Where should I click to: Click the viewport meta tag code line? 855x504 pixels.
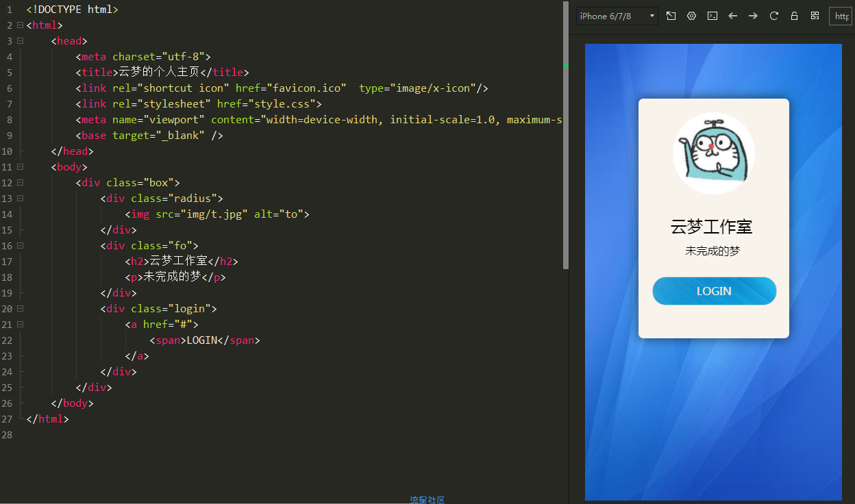click(319, 120)
